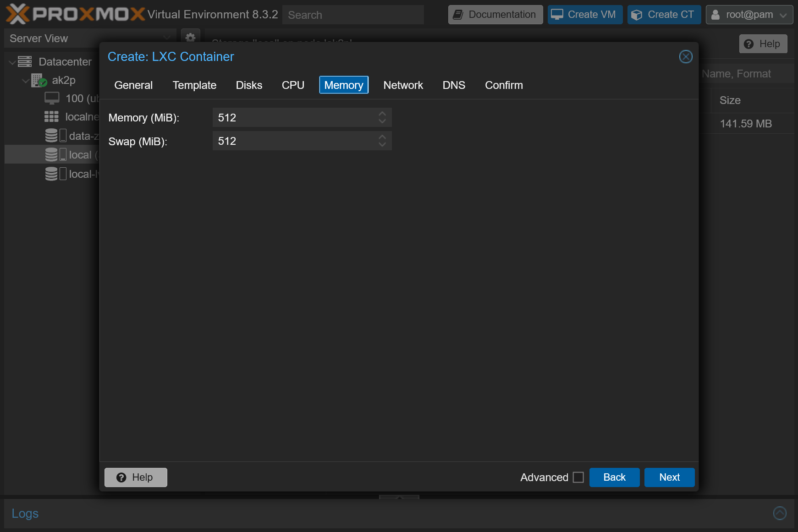Click the Proxmox logo
The height and width of the screenshot is (532, 798).
point(75,14)
